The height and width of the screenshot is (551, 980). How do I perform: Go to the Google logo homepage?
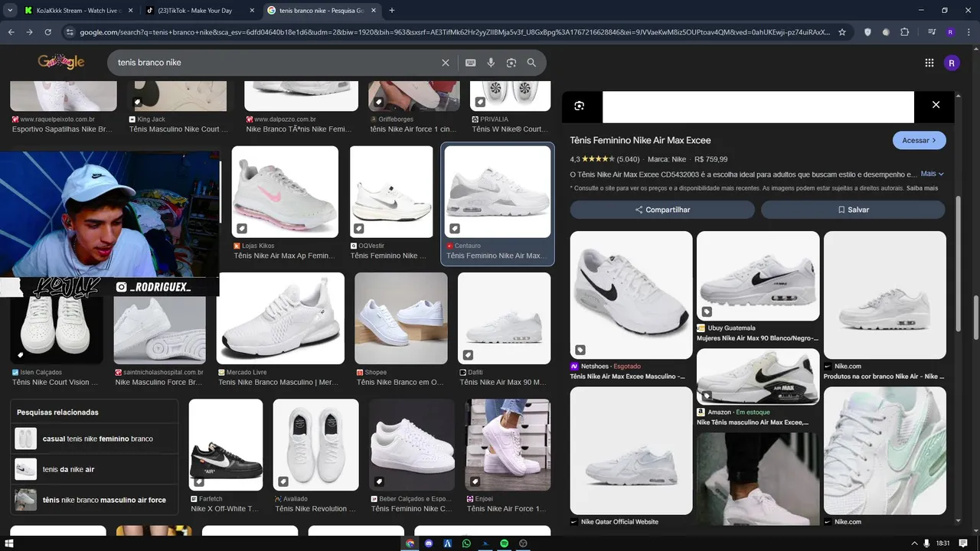(x=61, y=62)
